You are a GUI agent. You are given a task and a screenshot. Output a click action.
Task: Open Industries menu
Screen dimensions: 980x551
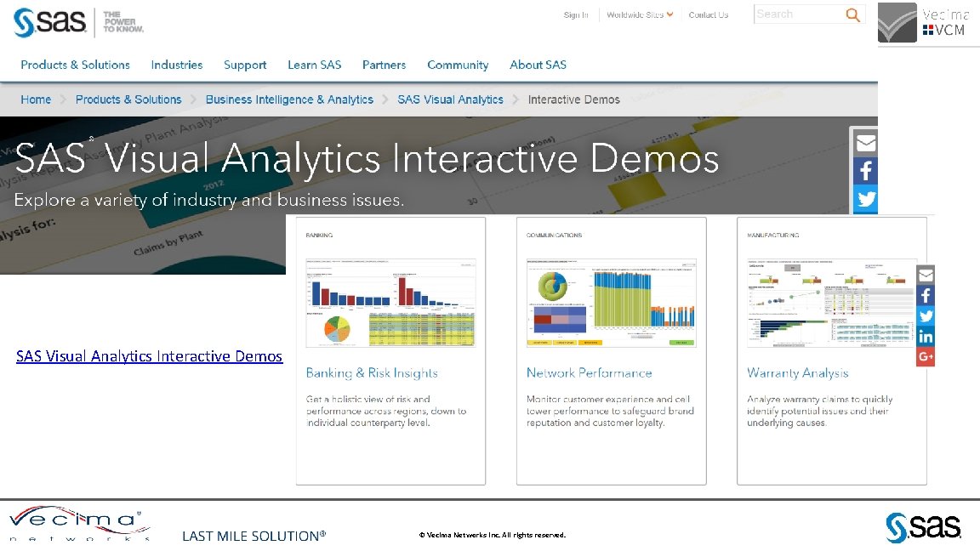[177, 65]
